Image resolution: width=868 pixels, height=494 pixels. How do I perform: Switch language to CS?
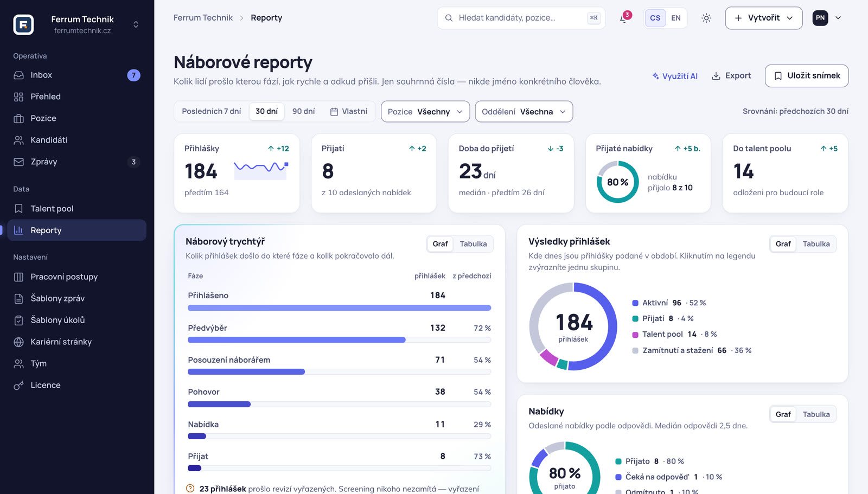655,18
